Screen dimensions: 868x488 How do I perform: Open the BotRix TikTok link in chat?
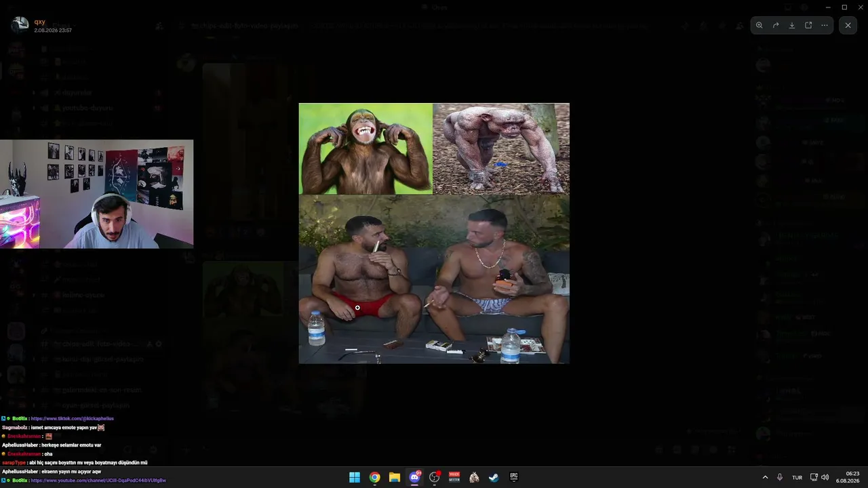tap(73, 419)
